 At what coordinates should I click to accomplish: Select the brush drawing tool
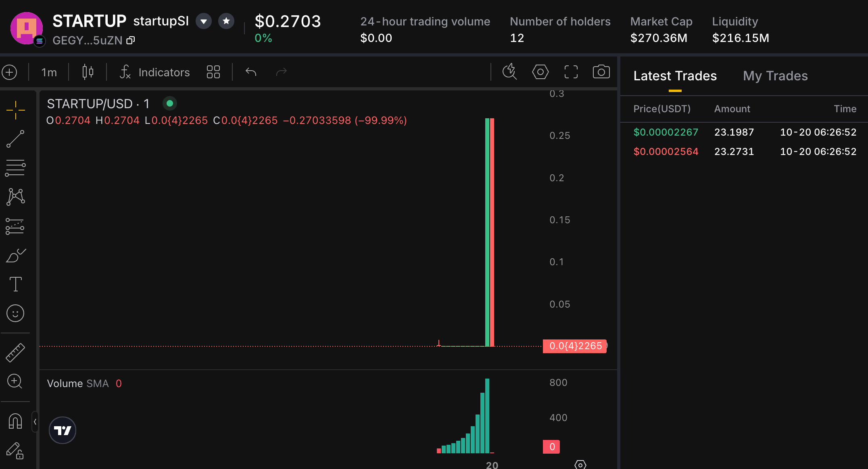[x=15, y=255]
